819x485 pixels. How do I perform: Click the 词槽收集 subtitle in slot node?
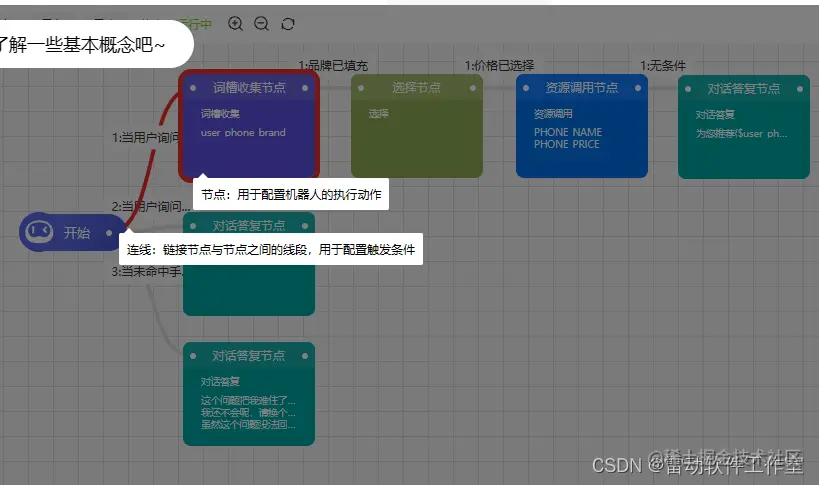tap(220, 114)
